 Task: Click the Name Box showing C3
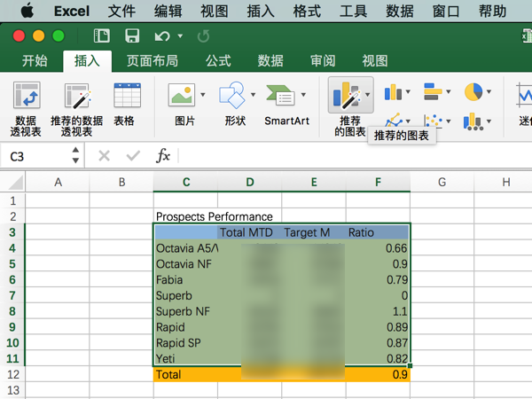click(35, 156)
